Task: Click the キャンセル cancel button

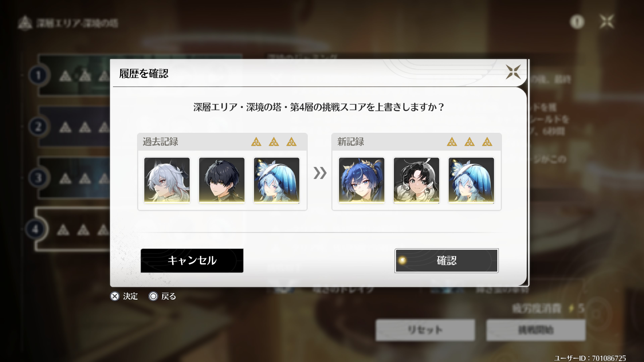Action: click(x=192, y=260)
